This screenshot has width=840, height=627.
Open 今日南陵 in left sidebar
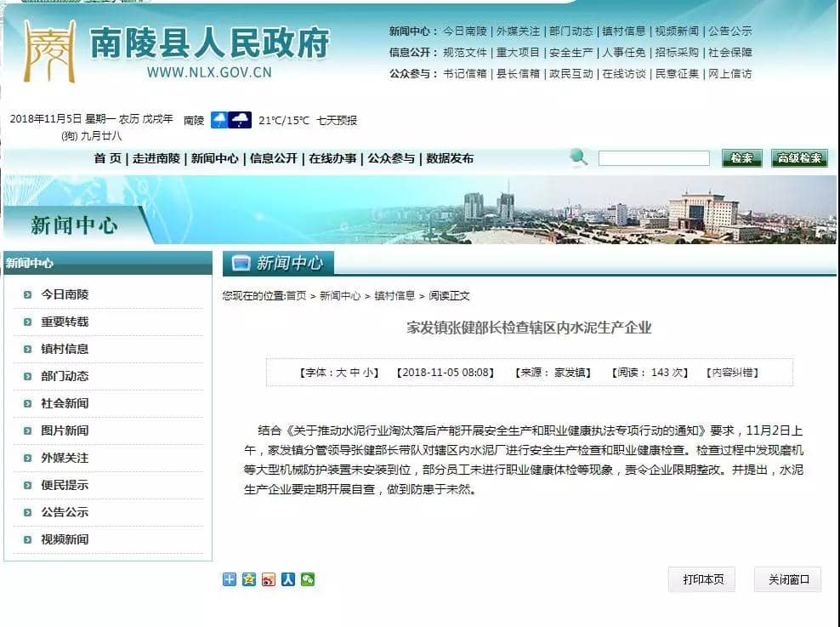point(65,294)
